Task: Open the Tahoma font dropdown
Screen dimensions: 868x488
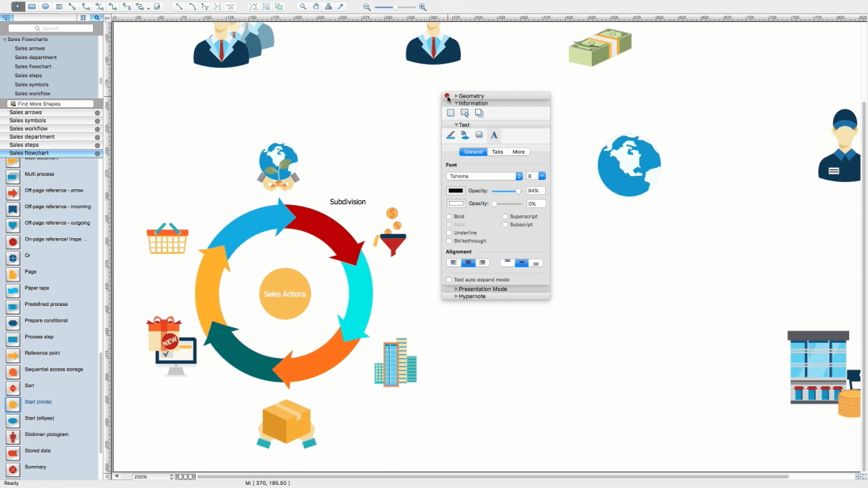Action: click(x=485, y=176)
